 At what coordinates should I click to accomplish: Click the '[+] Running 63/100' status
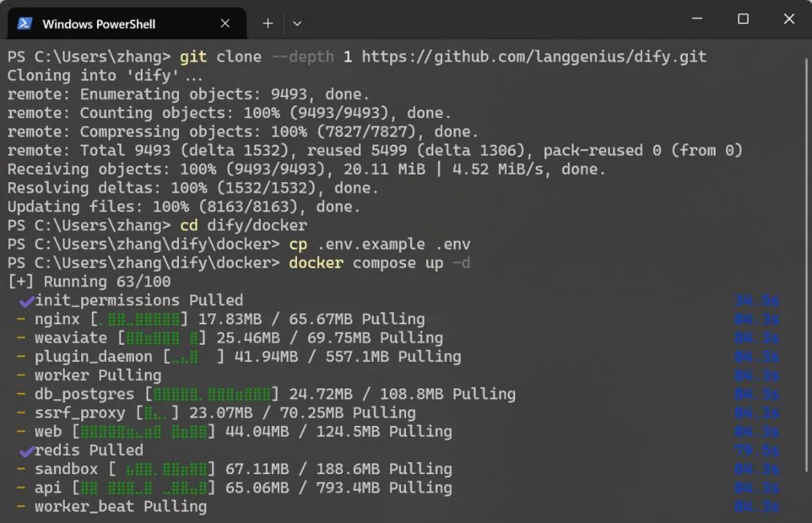coord(89,282)
